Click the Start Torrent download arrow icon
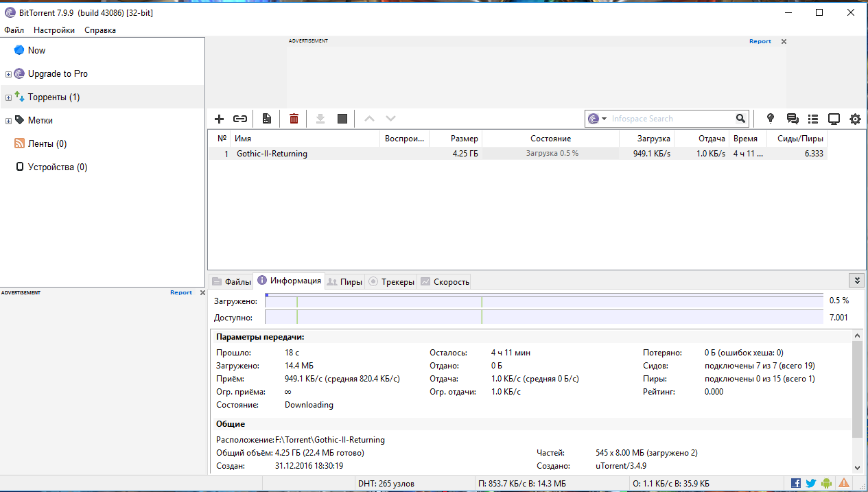Viewport: 868px width, 492px height. [320, 119]
